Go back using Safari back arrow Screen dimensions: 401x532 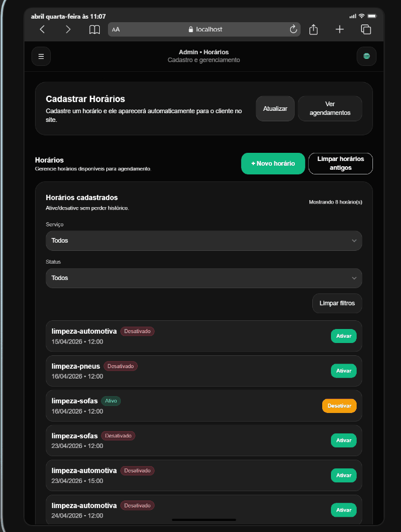[42, 29]
